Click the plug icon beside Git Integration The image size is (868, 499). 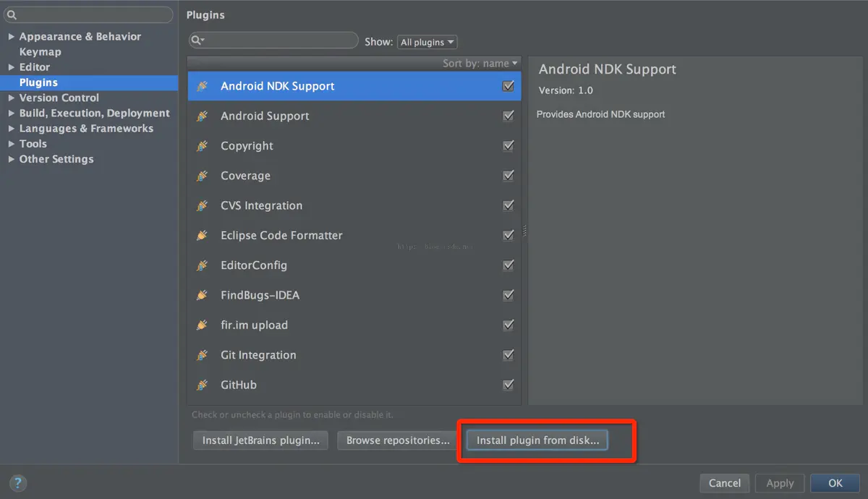point(203,355)
